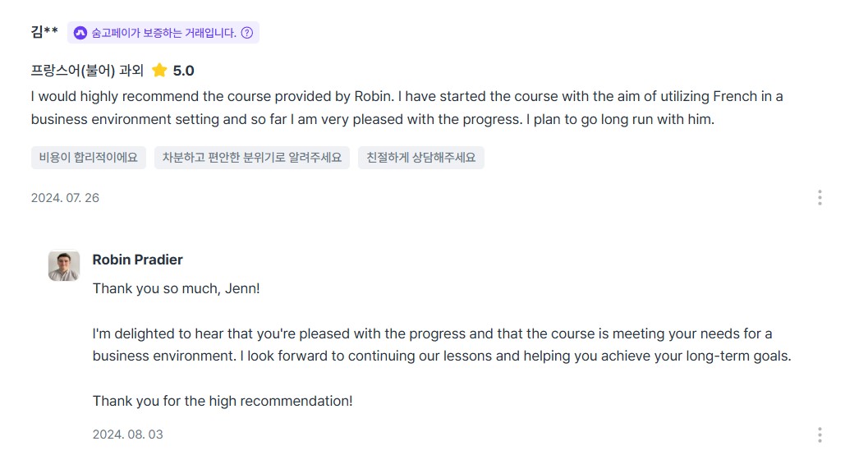Click the yellow star rating icon

click(x=159, y=71)
